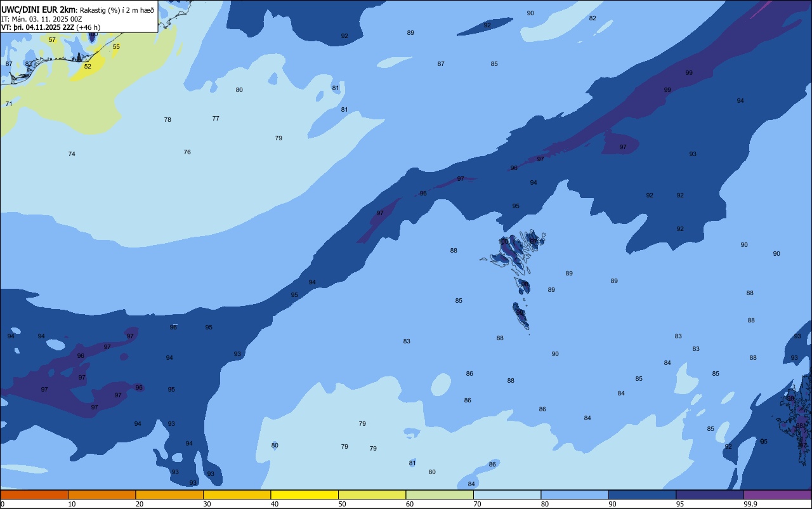Click the 'IT: Mán. 03. 11. 2025 00Z' line
Viewport: 812px width, 509px height.
pyautogui.click(x=42, y=18)
